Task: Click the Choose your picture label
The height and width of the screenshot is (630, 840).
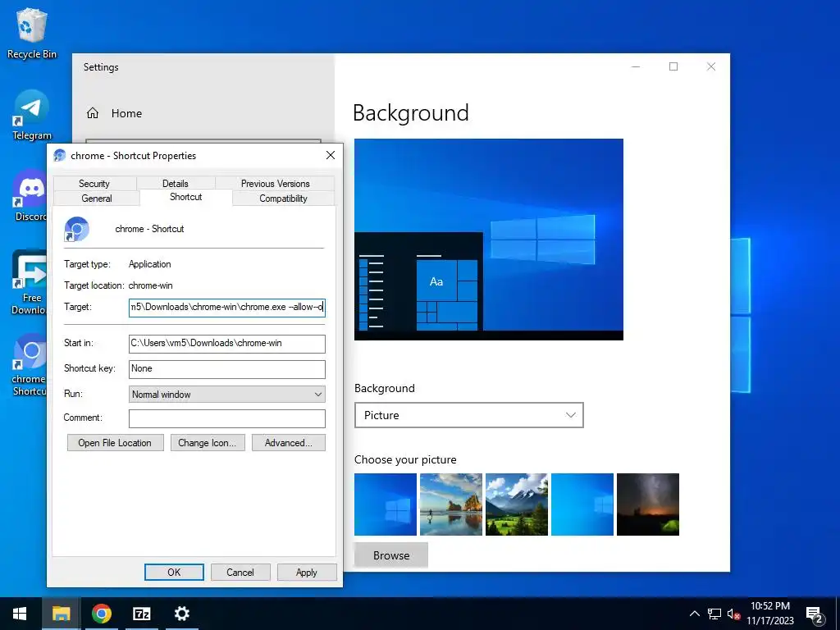Action: [405, 459]
